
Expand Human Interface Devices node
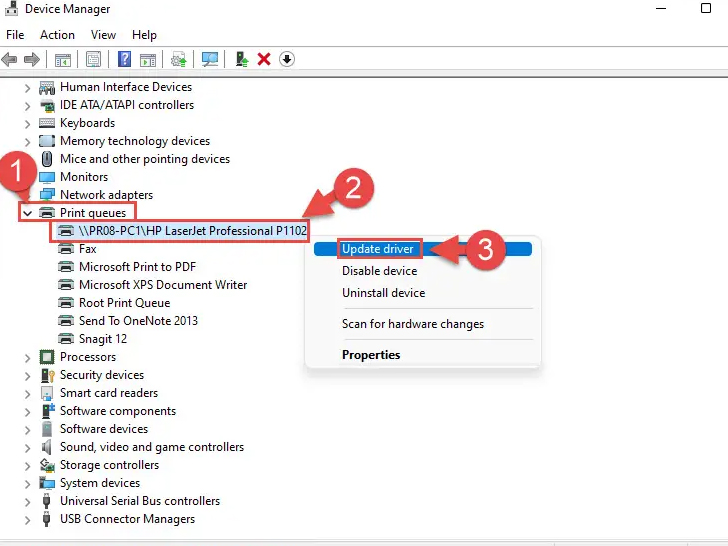pos(27,88)
